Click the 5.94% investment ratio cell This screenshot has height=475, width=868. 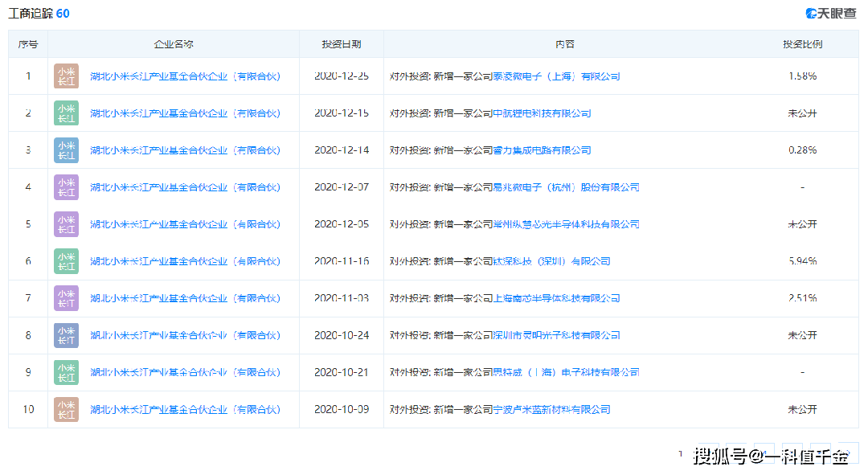point(803,260)
